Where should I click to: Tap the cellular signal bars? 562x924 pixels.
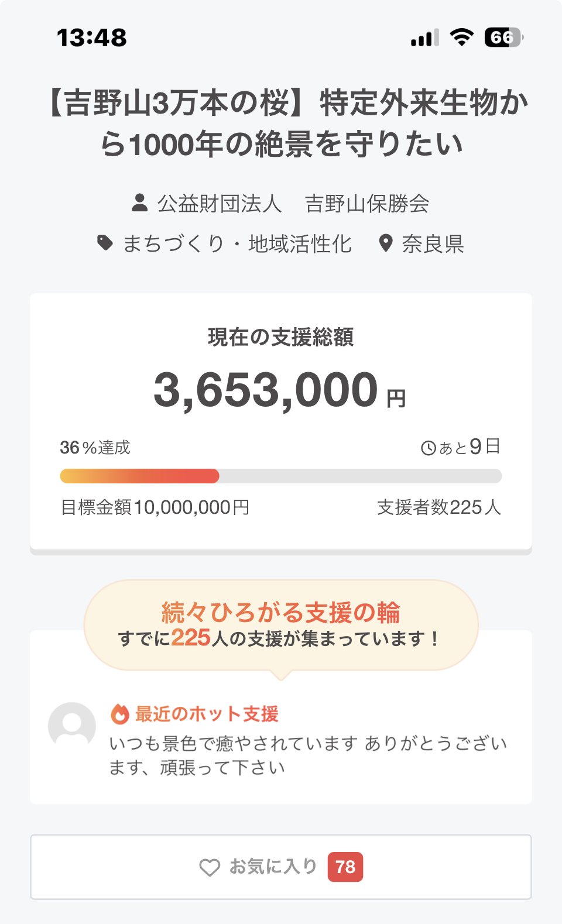point(424,39)
